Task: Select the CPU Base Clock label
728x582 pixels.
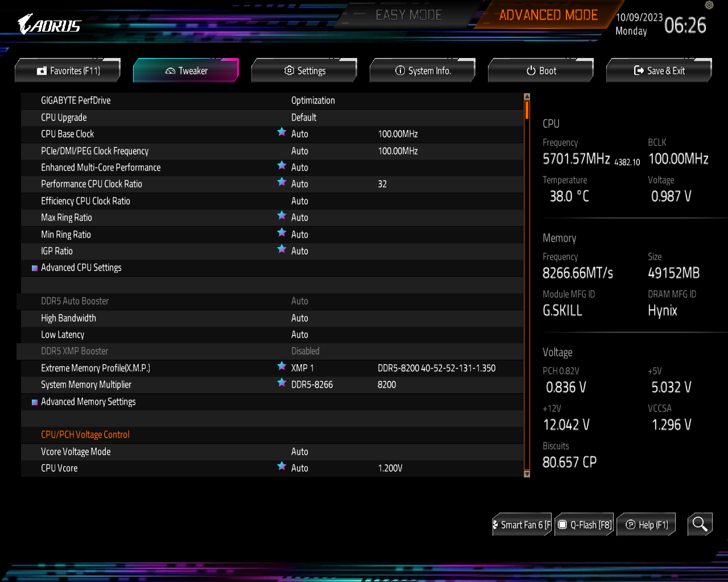Action: click(x=67, y=134)
